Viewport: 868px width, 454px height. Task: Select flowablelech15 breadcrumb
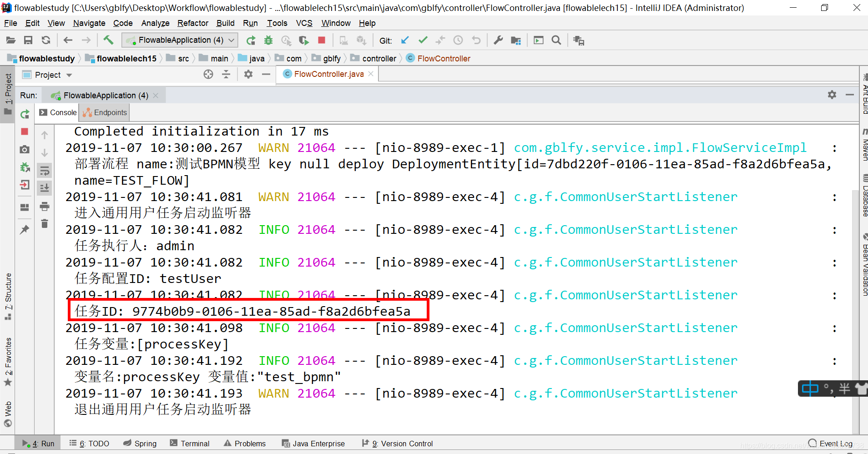tap(121, 58)
